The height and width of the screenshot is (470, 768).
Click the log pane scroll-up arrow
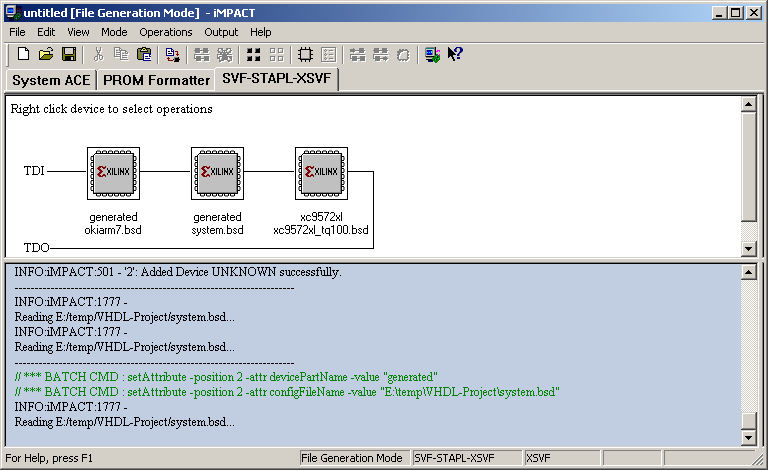tap(748, 272)
